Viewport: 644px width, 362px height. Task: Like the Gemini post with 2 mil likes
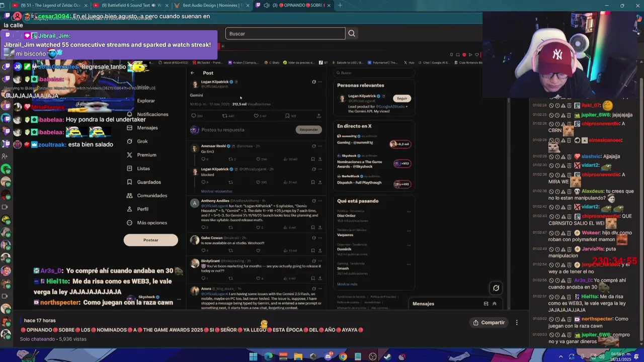pyautogui.click(x=256, y=116)
